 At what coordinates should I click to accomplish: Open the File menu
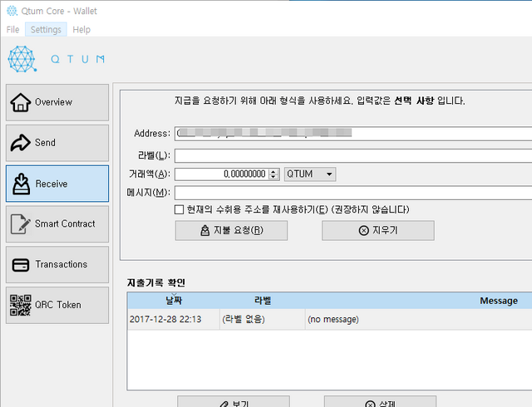click(x=13, y=30)
